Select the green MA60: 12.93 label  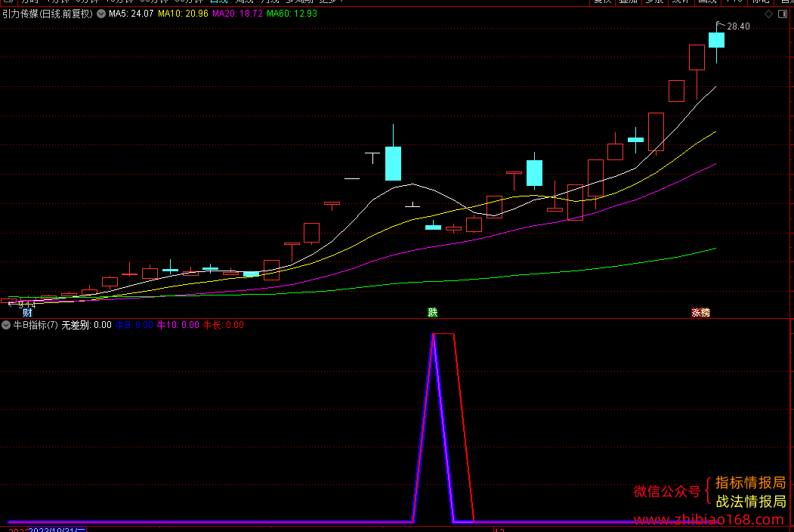292,14
